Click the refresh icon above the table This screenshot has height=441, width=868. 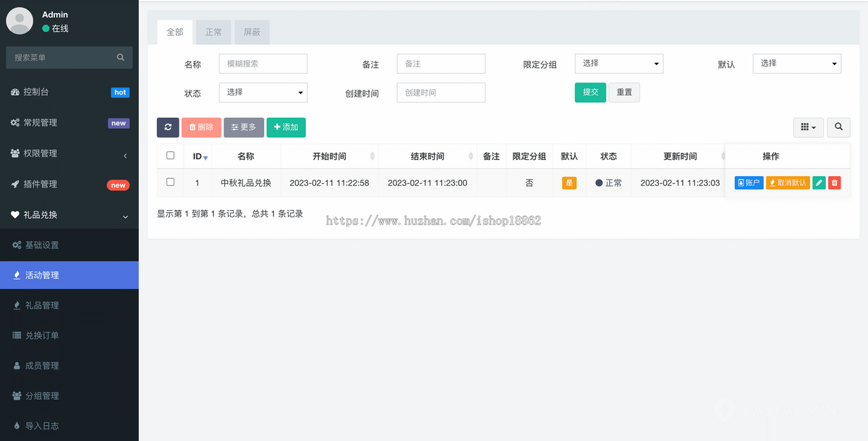[168, 127]
